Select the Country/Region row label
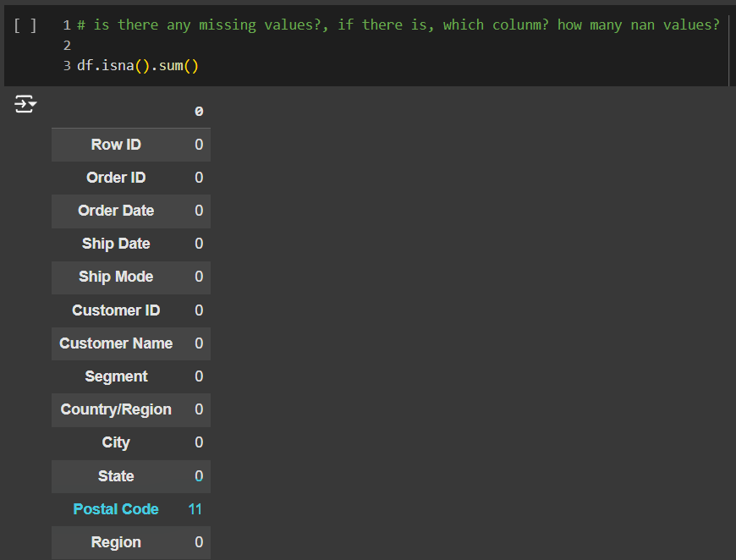Image resolution: width=736 pixels, height=560 pixels. click(x=116, y=409)
